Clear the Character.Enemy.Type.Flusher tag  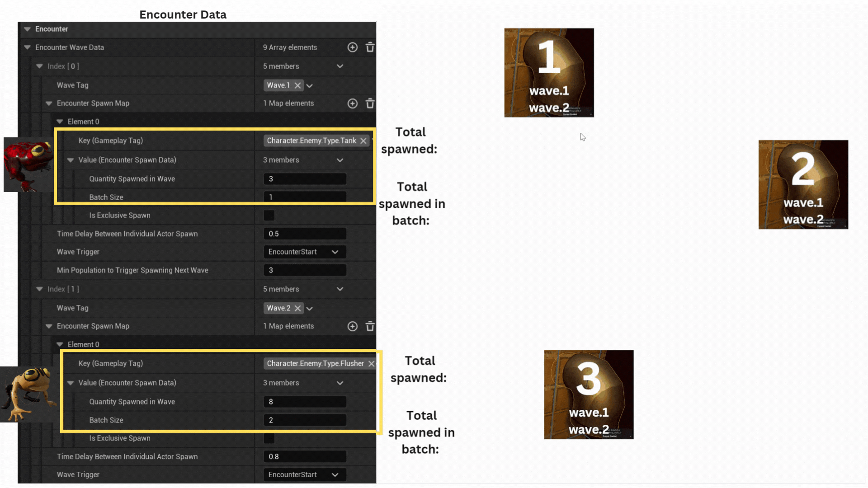(x=371, y=364)
